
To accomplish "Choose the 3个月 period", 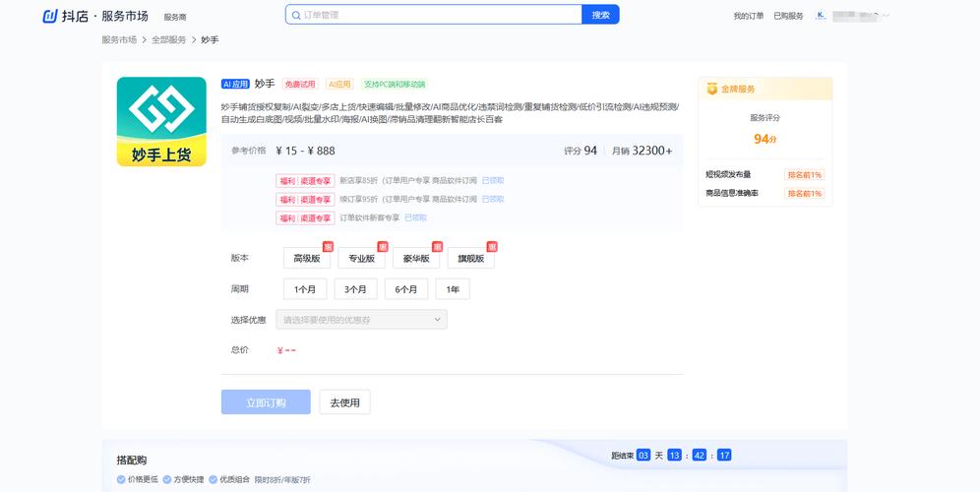I will pos(355,289).
